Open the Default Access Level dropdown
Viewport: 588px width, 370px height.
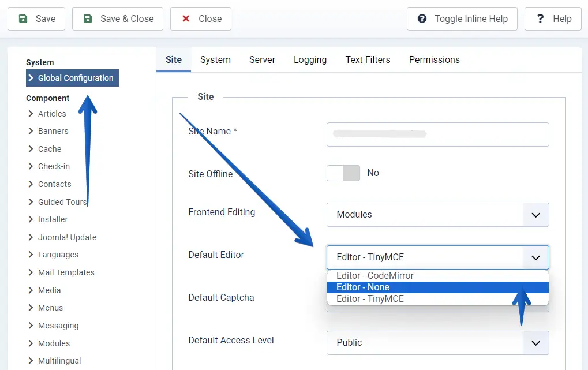437,343
